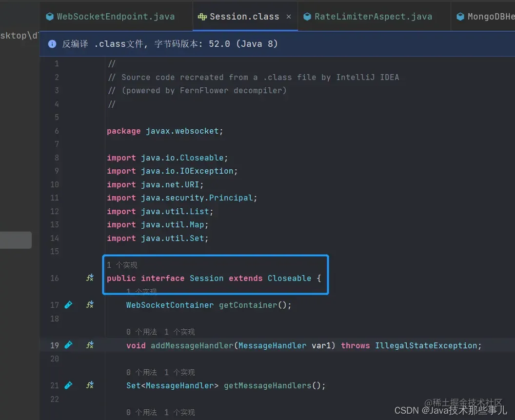Viewport: 515px width, 420px height.
Task: Click the pencil gutter icon on line 19
Action: tap(68, 345)
